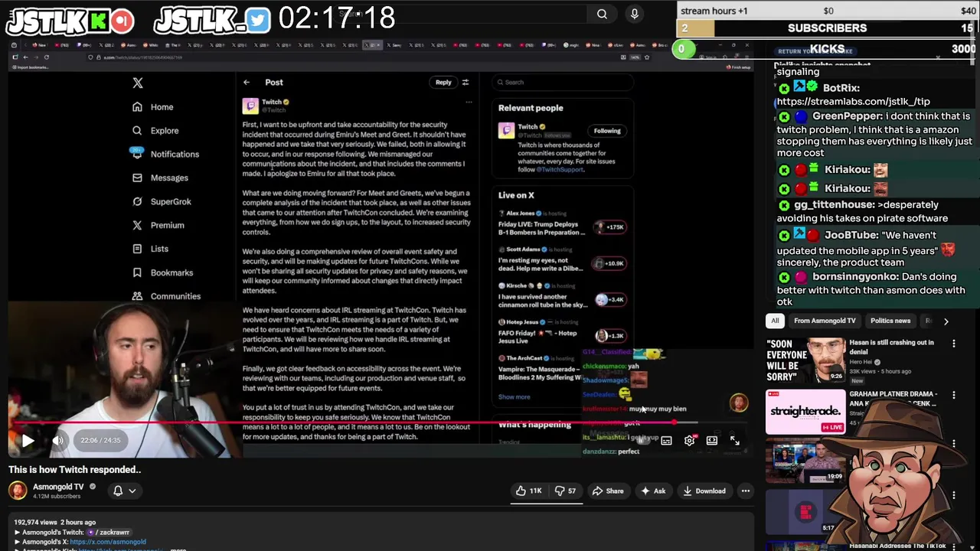
Task: Select the From Asmongold TV chip
Action: tap(825, 321)
